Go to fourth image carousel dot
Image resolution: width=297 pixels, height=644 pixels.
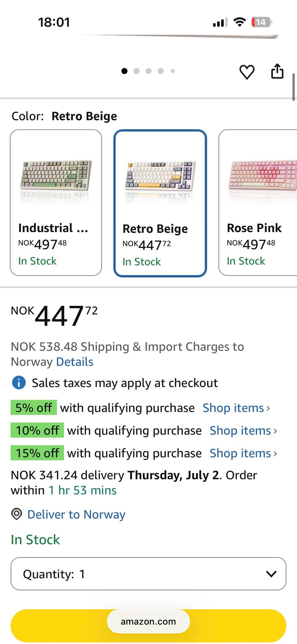point(161,71)
